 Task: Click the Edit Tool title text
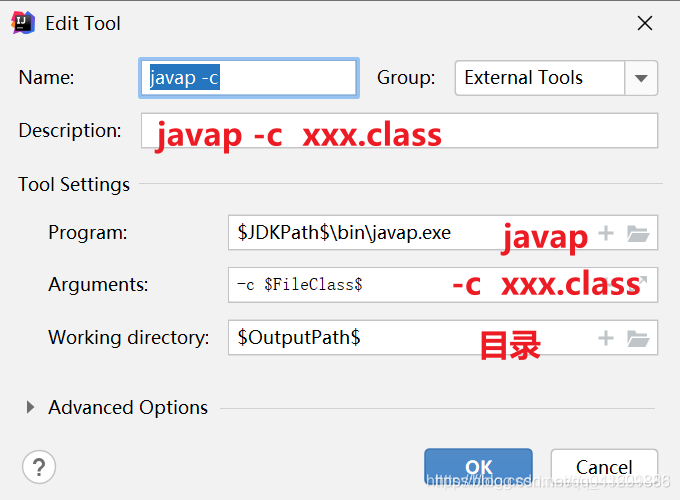tap(83, 23)
